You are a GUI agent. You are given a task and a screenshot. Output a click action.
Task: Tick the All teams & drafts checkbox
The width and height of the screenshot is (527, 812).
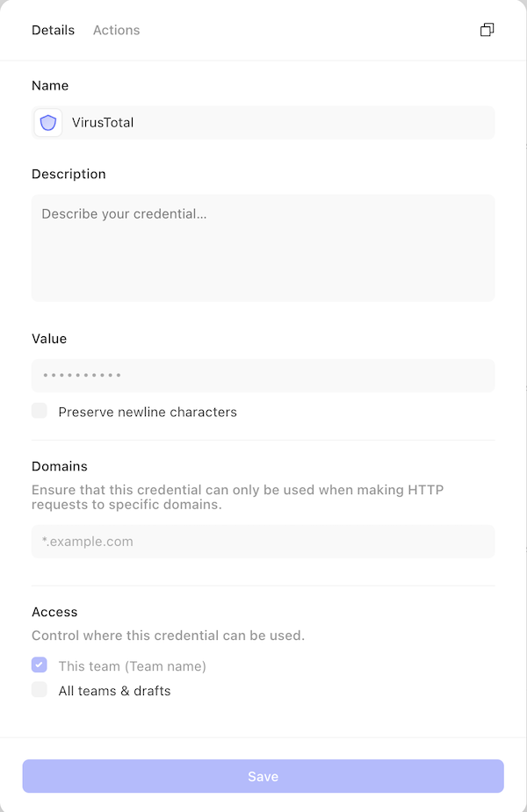(40, 690)
